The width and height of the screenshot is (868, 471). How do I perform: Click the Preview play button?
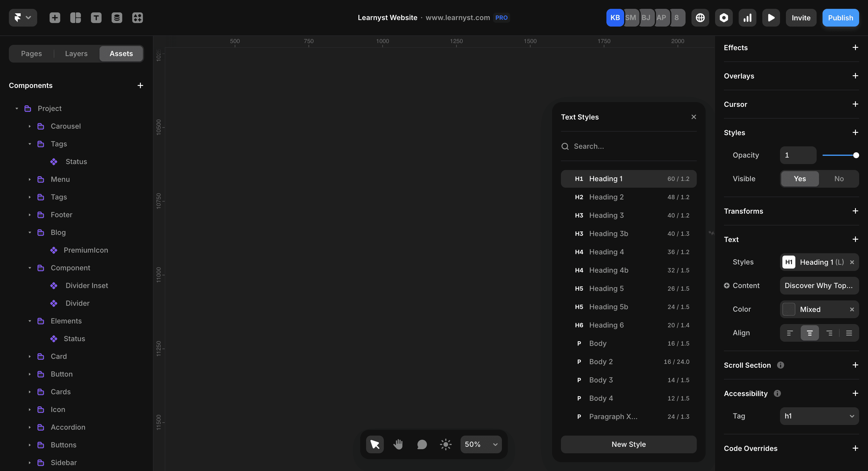click(x=771, y=17)
